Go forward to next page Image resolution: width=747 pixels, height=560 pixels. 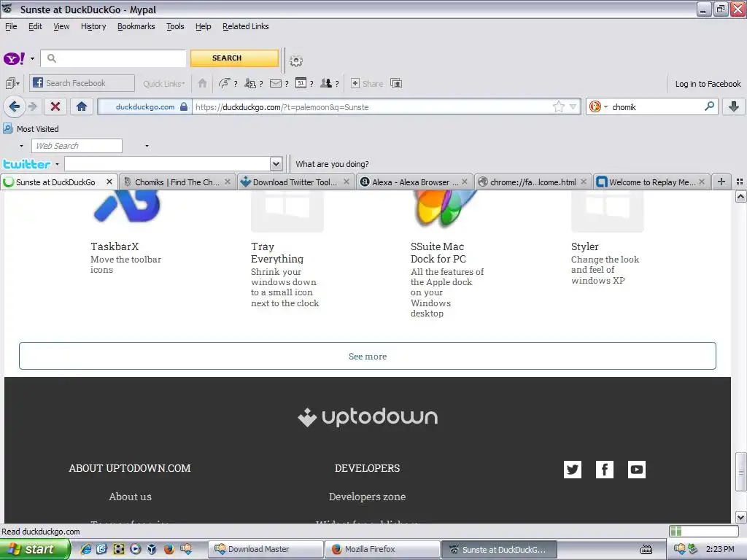(32, 106)
